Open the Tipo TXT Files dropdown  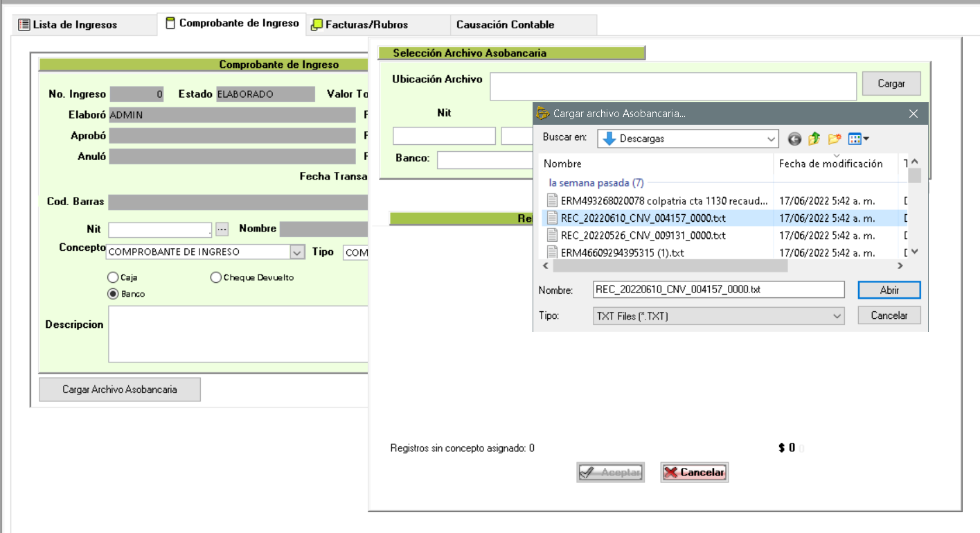837,316
